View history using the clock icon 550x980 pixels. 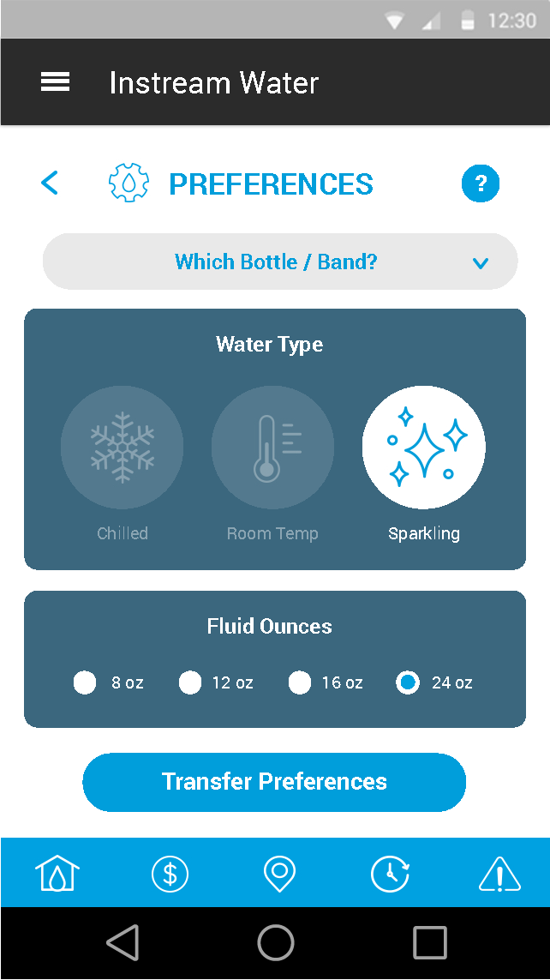390,874
